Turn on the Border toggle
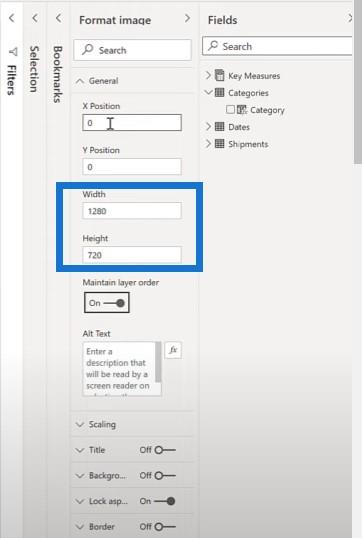The height and width of the screenshot is (538, 362). pyautogui.click(x=165, y=527)
